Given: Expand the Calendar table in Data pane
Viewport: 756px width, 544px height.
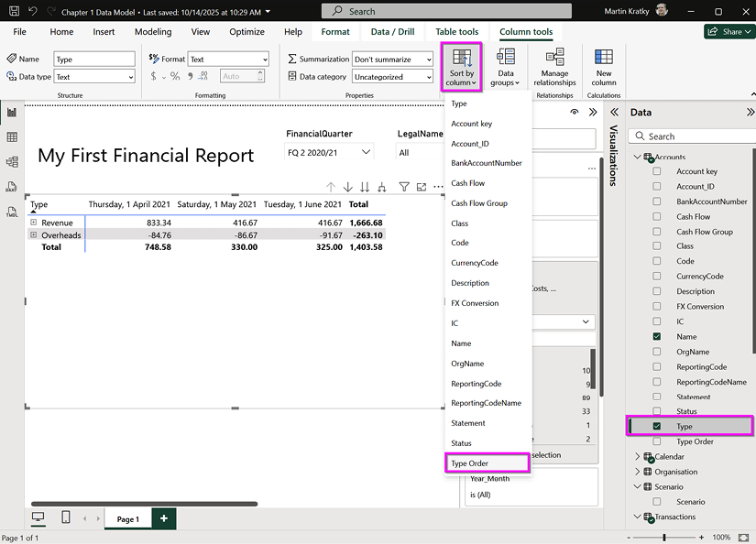Looking at the screenshot, I should [x=638, y=456].
